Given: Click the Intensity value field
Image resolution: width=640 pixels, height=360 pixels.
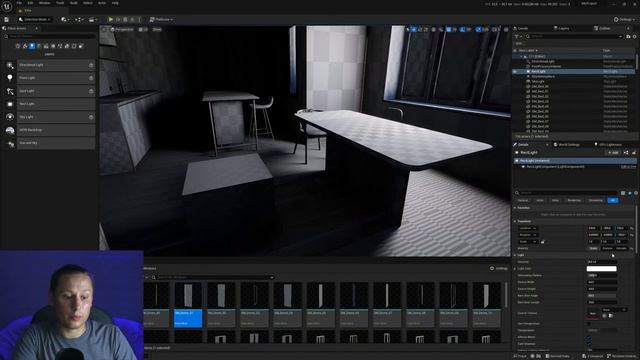Looking at the screenshot, I should click(x=602, y=262).
